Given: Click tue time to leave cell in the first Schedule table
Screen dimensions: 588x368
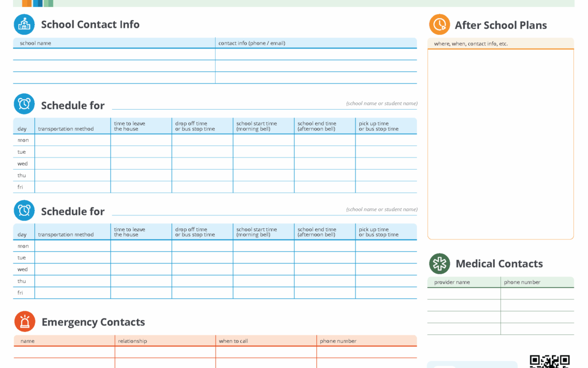Looking at the screenshot, I should tap(142, 152).
